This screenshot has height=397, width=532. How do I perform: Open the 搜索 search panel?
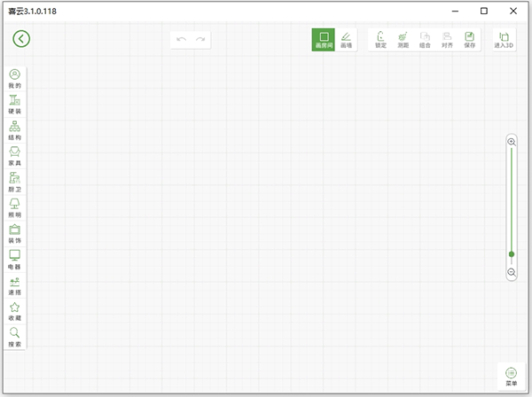coord(14,338)
